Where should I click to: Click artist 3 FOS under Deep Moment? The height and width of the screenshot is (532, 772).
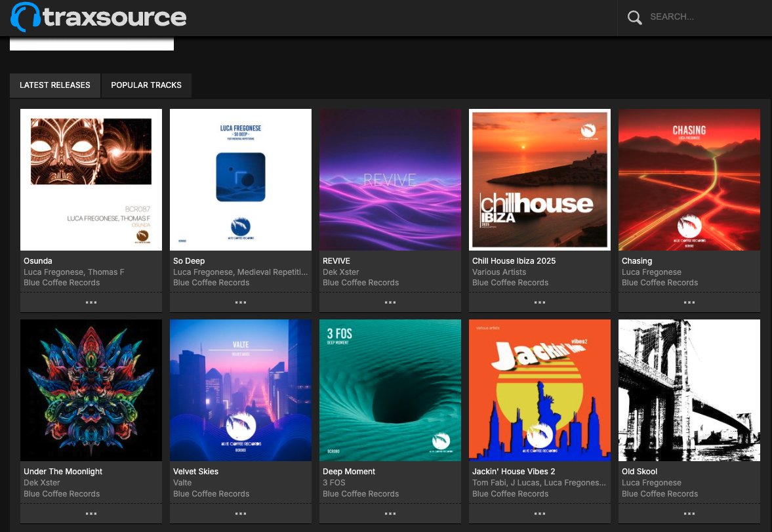pyautogui.click(x=334, y=483)
